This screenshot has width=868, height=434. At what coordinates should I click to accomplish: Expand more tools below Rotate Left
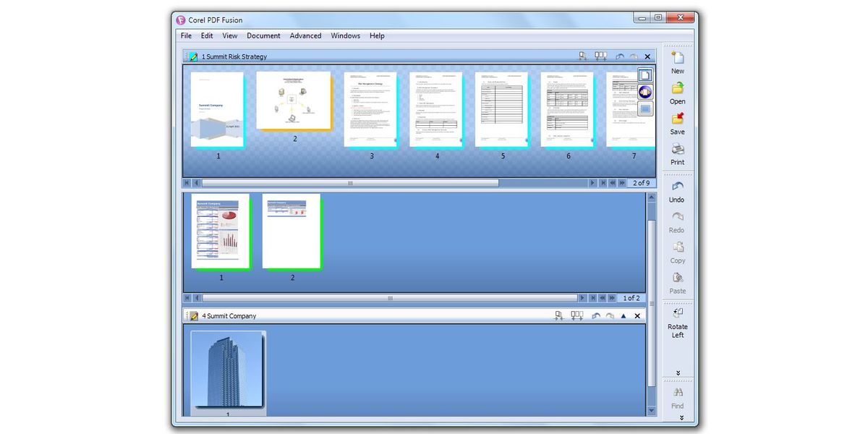tap(678, 373)
